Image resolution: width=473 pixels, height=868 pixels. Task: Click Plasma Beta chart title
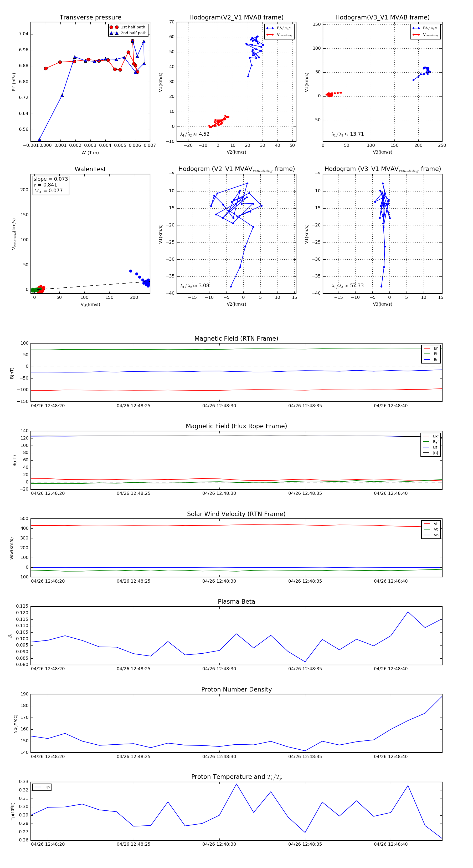pos(236,602)
